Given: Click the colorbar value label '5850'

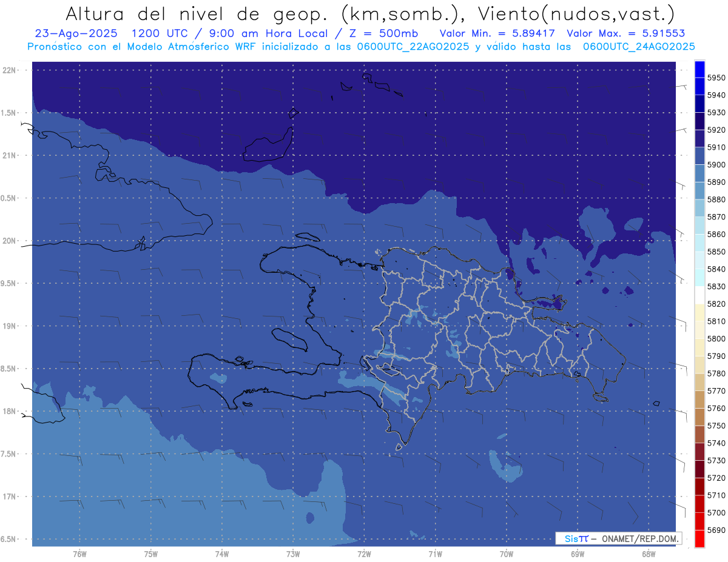Looking at the screenshot, I should pos(716,252).
